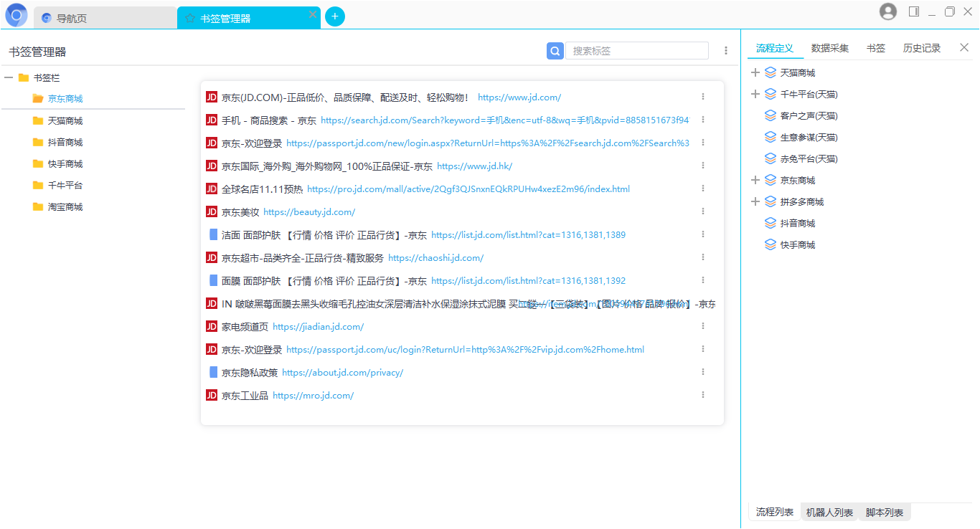Expand 拼多多商城 flow node
Image resolution: width=980 pixels, height=529 pixels.
coord(755,201)
